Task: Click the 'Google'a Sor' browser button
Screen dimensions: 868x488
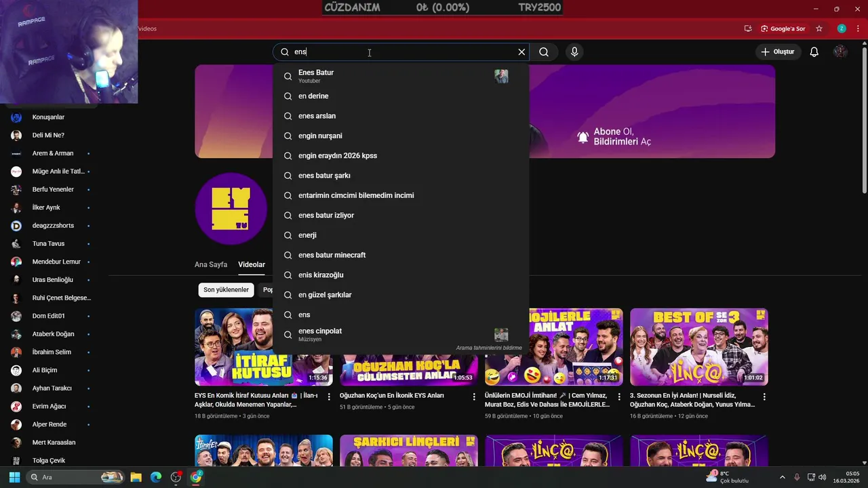Action: pyautogui.click(x=783, y=28)
